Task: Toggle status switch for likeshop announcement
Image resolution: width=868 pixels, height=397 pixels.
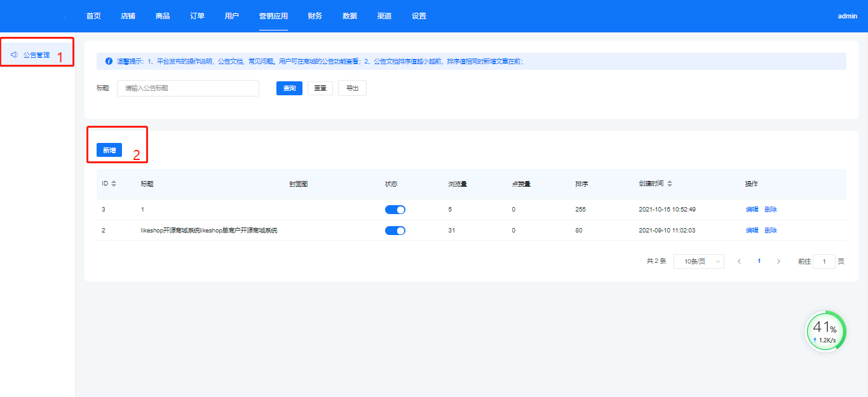Action: (x=395, y=231)
